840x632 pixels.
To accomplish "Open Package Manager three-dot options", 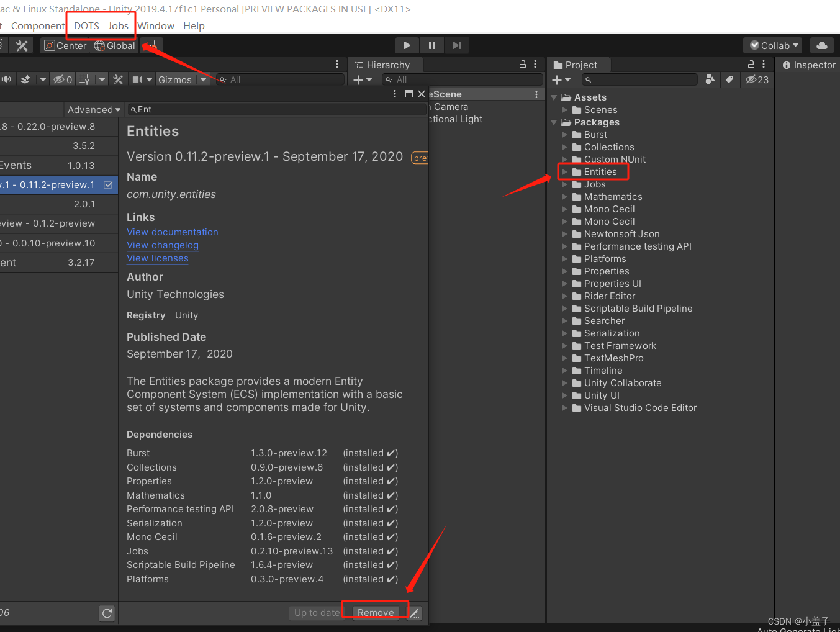I will click(x=395, y=94).
